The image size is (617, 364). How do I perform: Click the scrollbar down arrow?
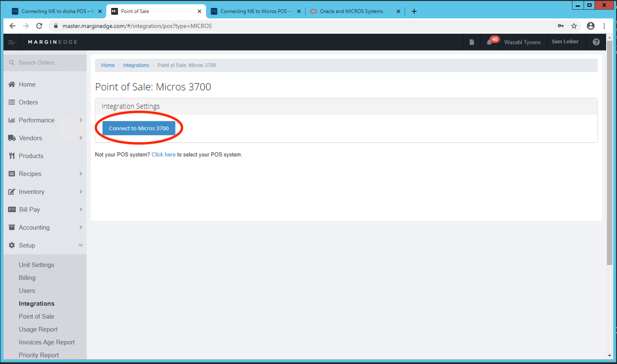click(x=610, y=356)
